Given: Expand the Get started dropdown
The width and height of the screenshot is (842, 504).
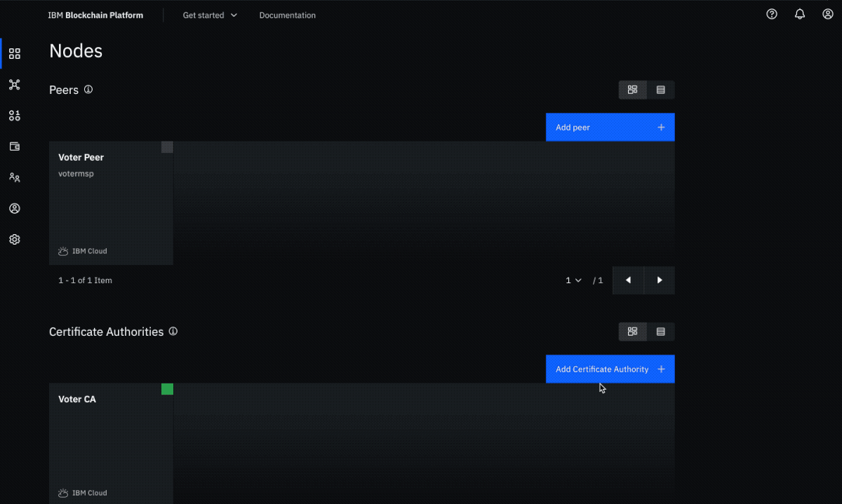Looking at the screenshot, I should (x=210, y=15).
